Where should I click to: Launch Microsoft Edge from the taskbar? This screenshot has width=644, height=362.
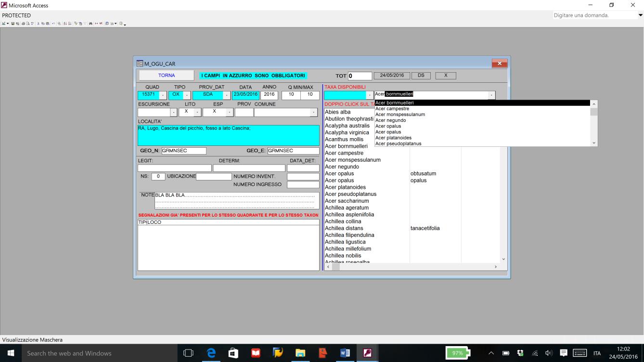tap(211, 353)
